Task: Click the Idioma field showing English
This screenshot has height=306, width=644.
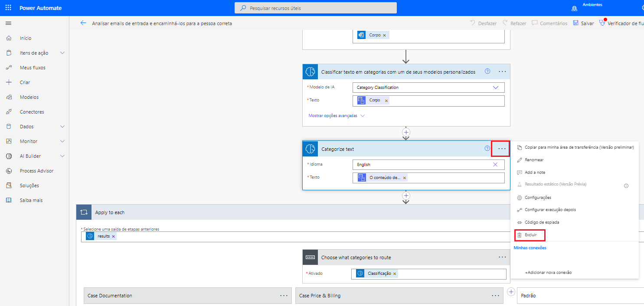Action: (x=428, y=165)
